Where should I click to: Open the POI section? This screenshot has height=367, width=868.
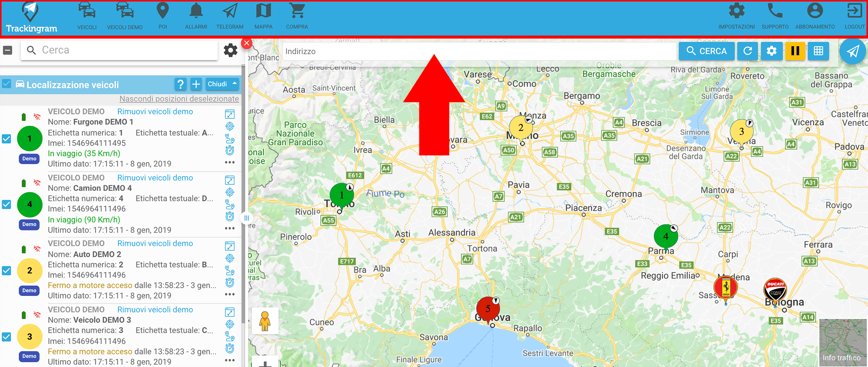(163, 16)
